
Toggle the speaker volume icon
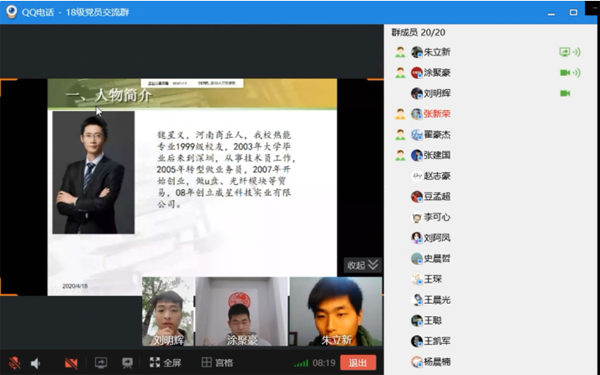36,363
